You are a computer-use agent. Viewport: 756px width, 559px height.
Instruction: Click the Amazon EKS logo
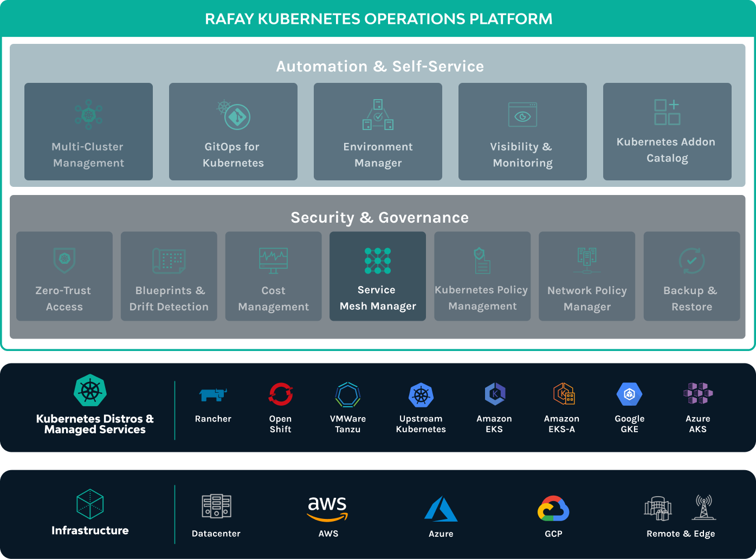point(495,394)
